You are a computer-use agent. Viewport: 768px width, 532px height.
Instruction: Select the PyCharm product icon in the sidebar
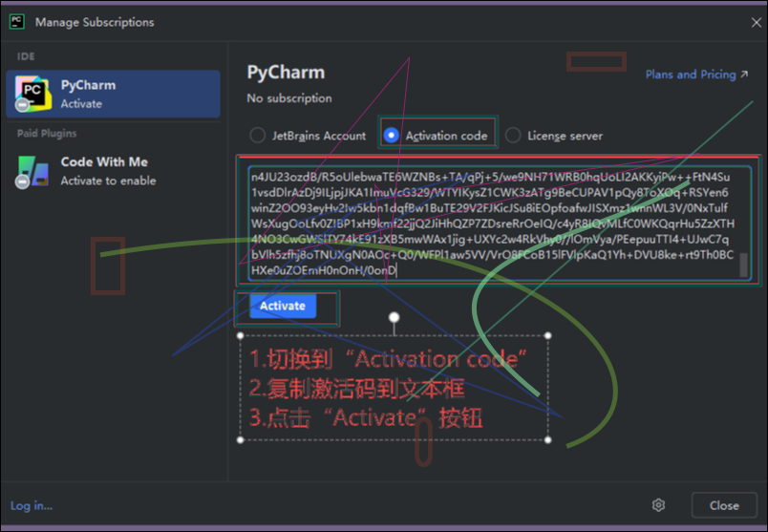32,94
